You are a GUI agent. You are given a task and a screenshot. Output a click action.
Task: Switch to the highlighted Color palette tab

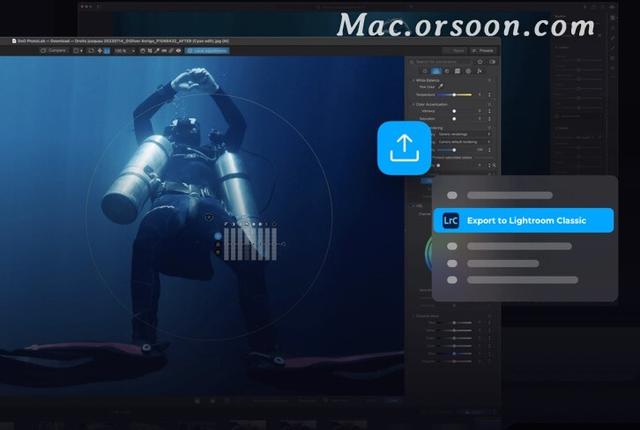tap(436, 71)
